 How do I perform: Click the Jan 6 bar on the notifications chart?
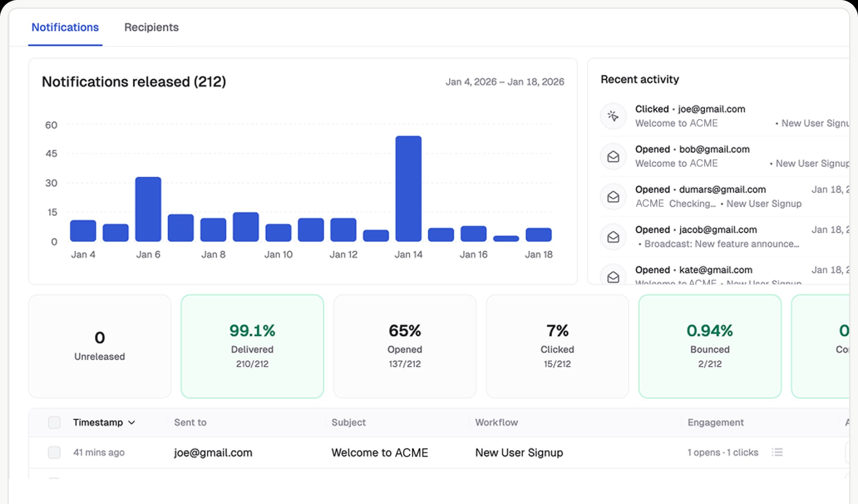click(x=148, y=209)
